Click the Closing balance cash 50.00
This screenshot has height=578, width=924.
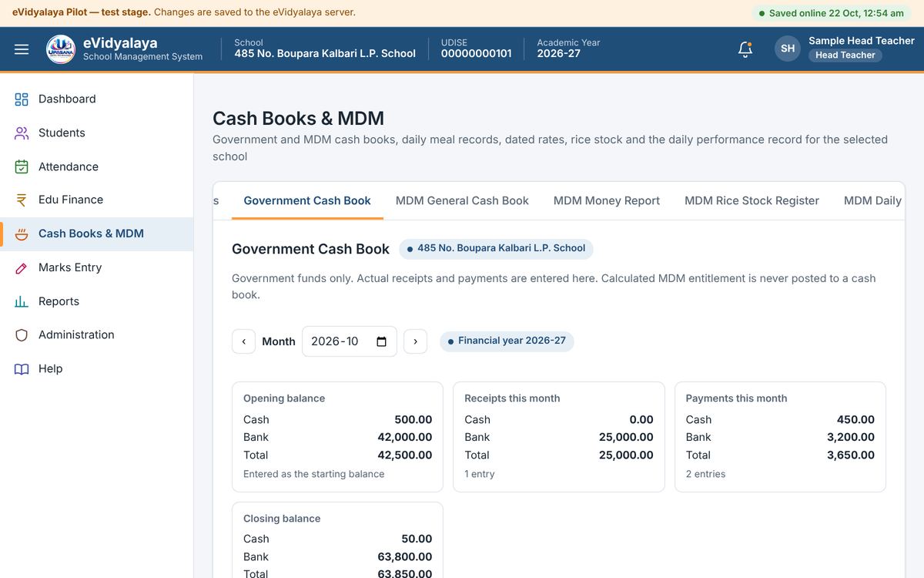pos(417,539)
